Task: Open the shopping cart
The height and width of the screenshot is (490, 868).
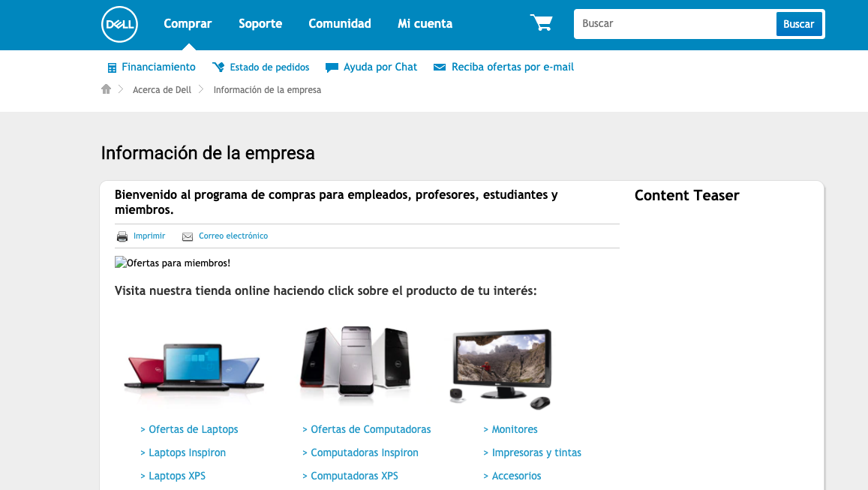Action: pyautogui.click(x=541, y=23)
